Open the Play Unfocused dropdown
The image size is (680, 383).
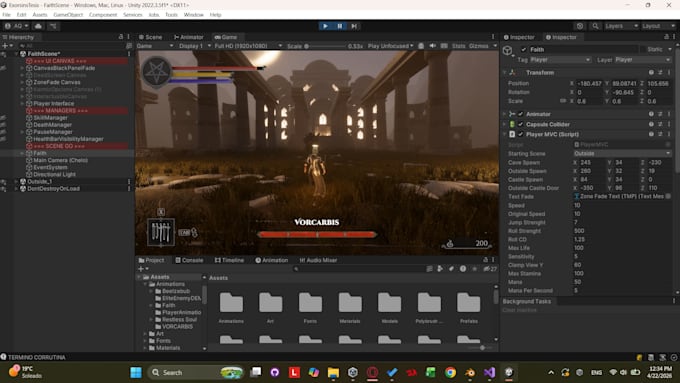coord(390,46)
